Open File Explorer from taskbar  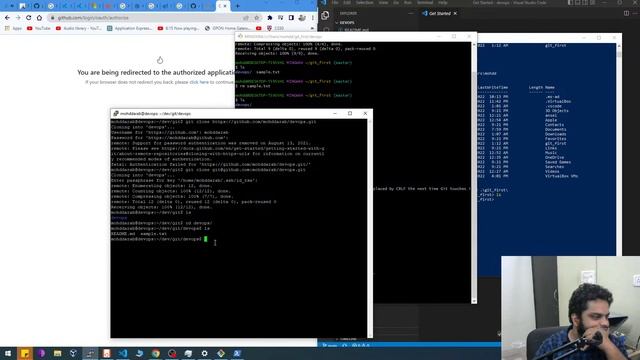pyautogui.click(x=57, y=353)
